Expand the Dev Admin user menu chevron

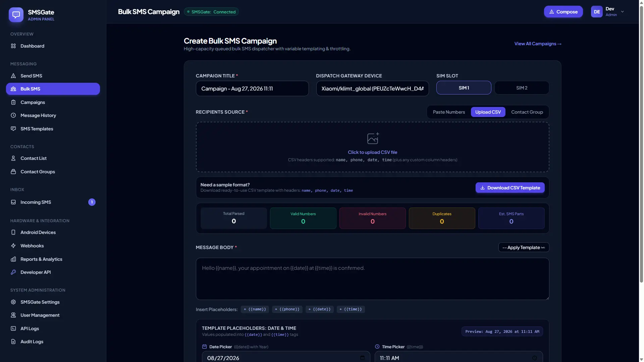tap(623, 12)
